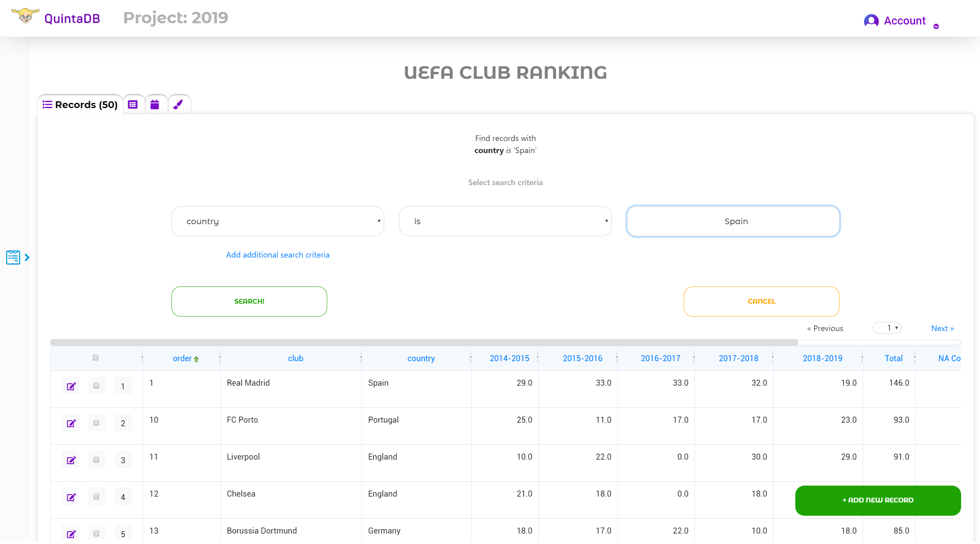Tick the checkbox for Borussia Dortmund row
Viewport: 980px width, 544px height.
96,534
